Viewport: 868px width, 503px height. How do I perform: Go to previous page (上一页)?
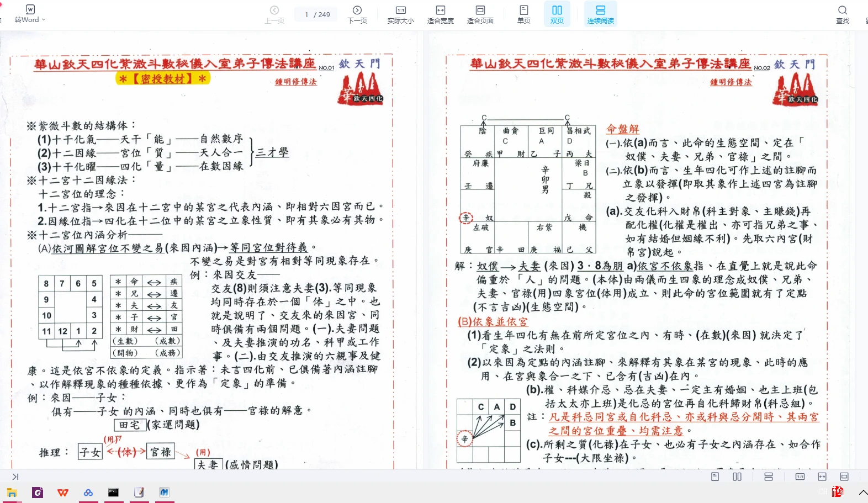[274, 14]
